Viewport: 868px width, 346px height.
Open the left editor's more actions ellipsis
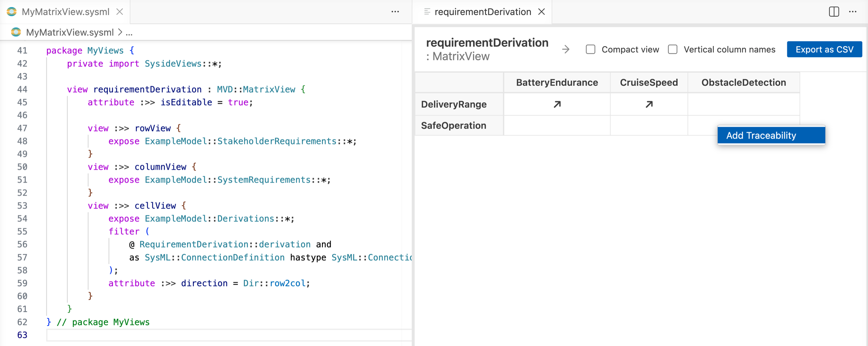[395, 12]
